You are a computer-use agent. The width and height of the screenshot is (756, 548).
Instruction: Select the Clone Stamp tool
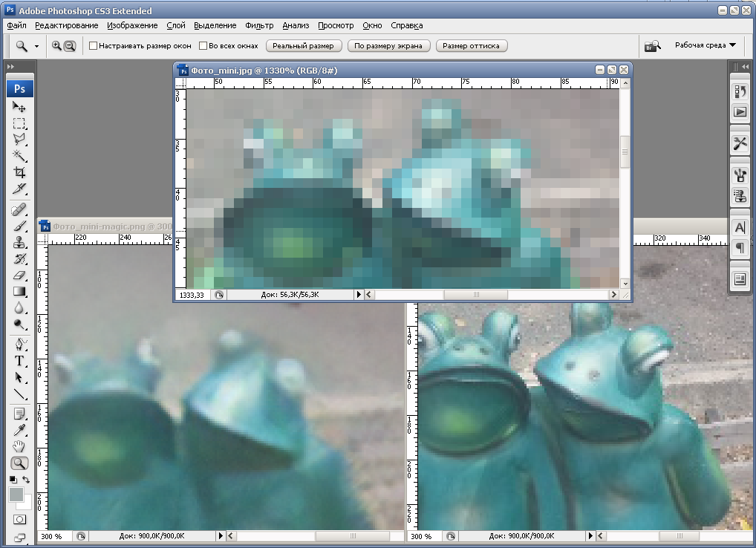pos(19,242)
